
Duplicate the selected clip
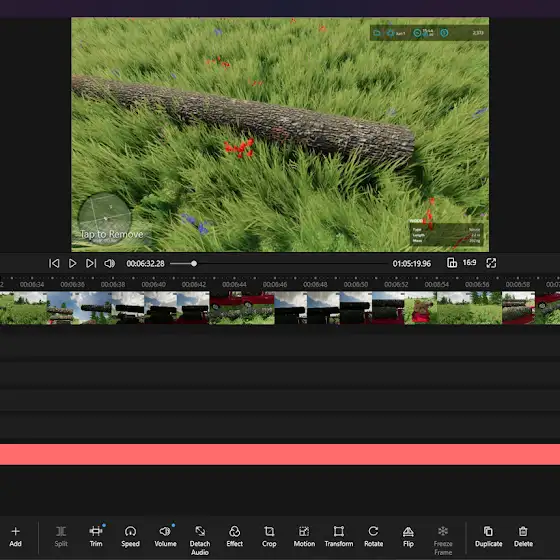pyautogui.click(x=488, y=536)
